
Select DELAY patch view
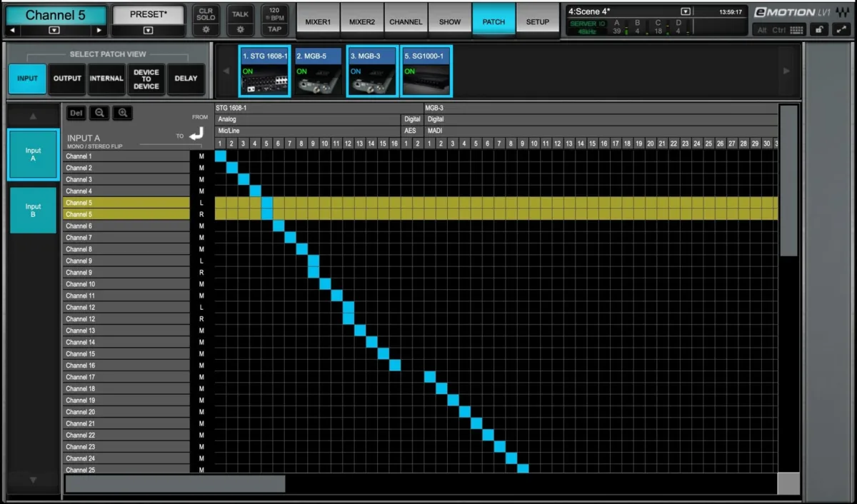[186, 79]
